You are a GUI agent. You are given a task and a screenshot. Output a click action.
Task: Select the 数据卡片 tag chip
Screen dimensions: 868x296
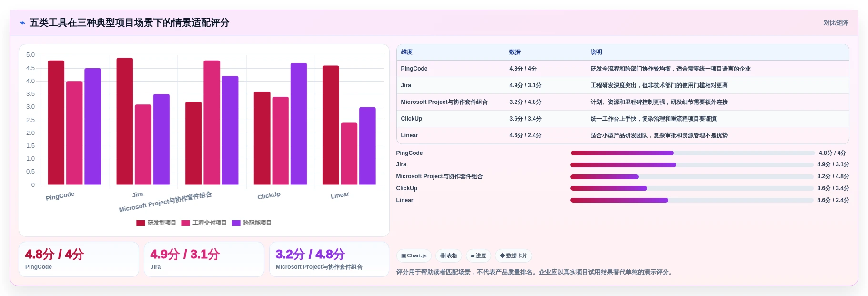coord(513,256)
